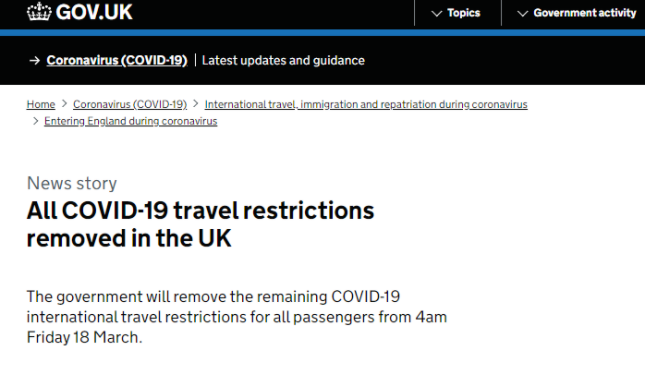Open International travel, immigration and repatriation breadcrumb
Screen dimensions: 645x370
366,104
